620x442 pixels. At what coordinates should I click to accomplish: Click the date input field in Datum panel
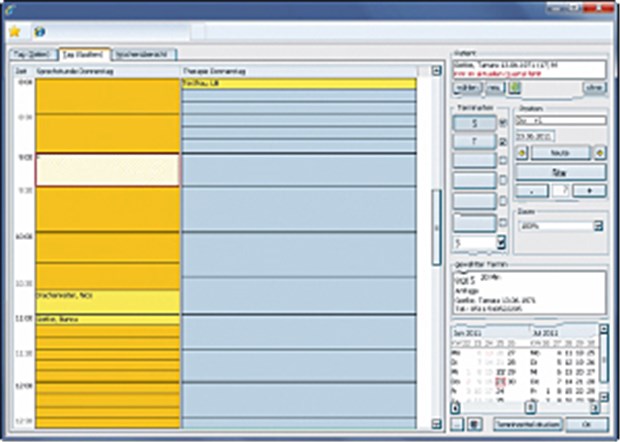pyautogui.click(x=535, y=136)
